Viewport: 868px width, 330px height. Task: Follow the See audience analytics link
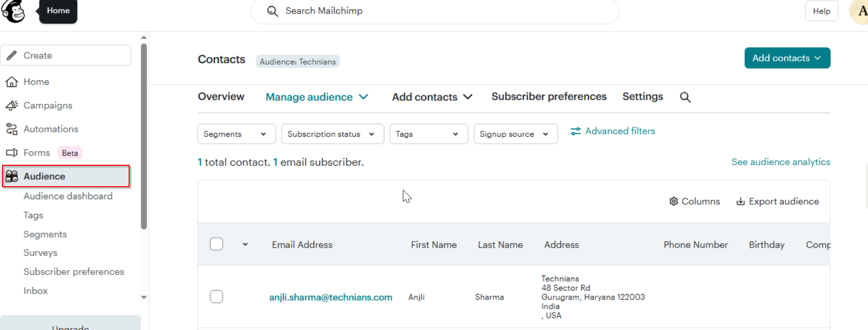tap(781, 162)
